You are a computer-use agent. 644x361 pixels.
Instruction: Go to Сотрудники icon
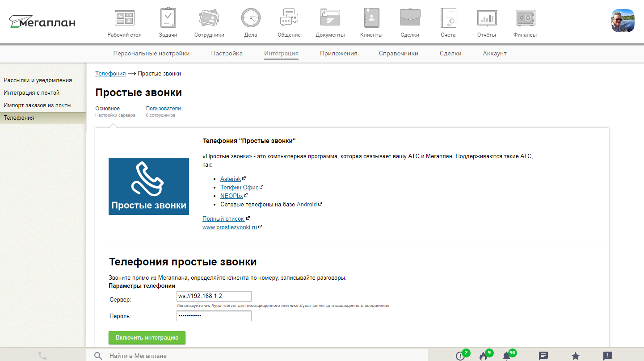click(x=209, y=18)
